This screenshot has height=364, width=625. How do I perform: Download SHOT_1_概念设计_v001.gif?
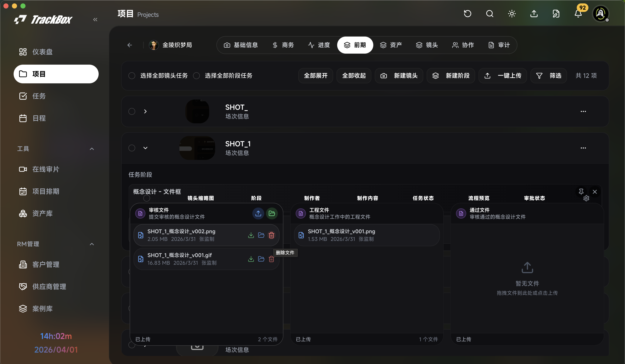click(251, 259)
